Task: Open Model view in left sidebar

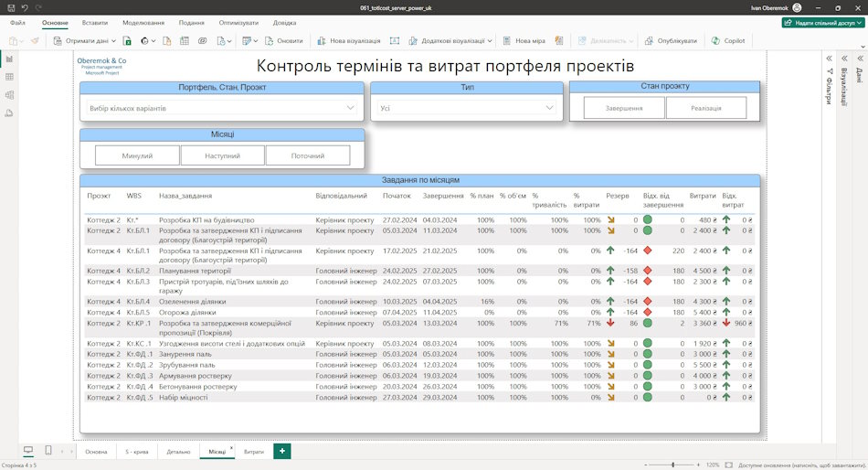Action: coord(9,95)
